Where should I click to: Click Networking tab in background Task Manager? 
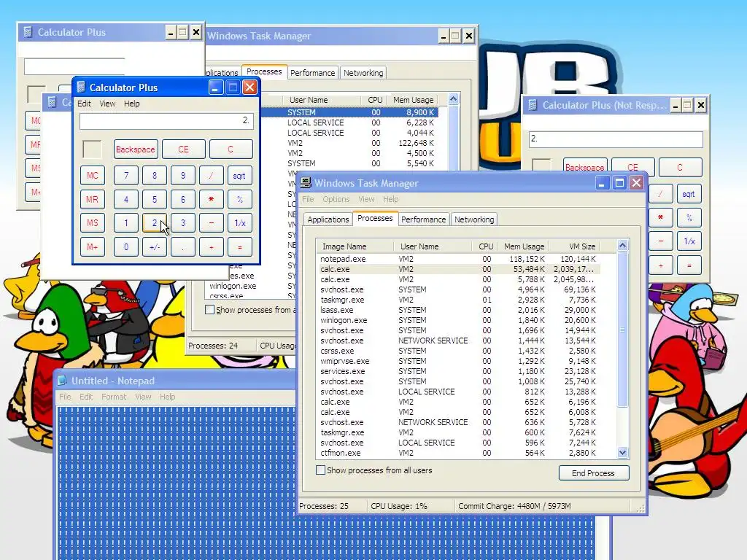pyautogui.click(x=363, y=73)
